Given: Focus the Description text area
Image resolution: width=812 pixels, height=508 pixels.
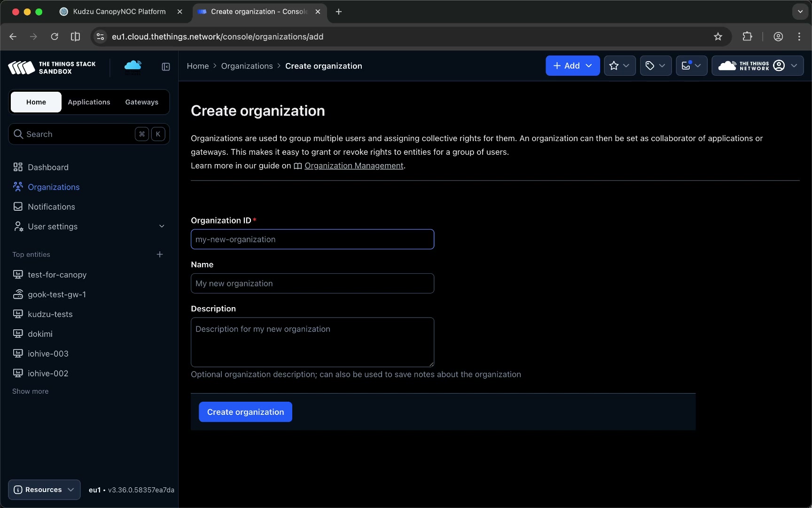Looking at the screenshot, I should pos(312,342).
